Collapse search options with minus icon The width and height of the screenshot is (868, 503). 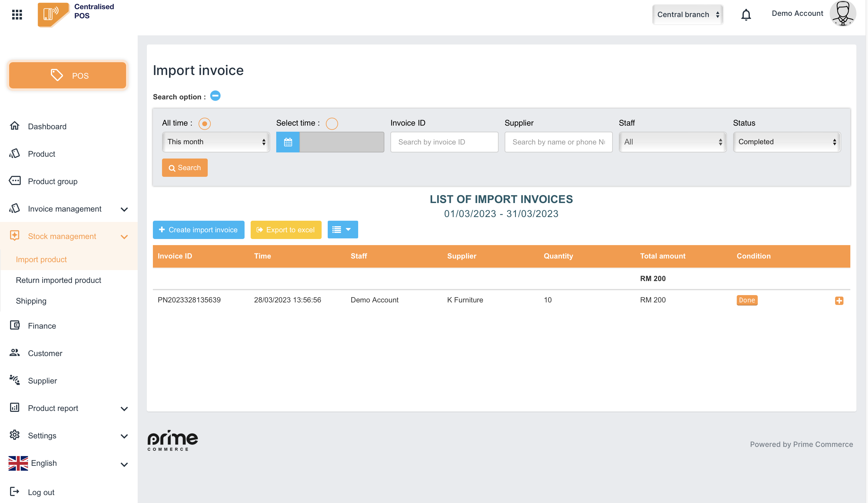point(215,96)
